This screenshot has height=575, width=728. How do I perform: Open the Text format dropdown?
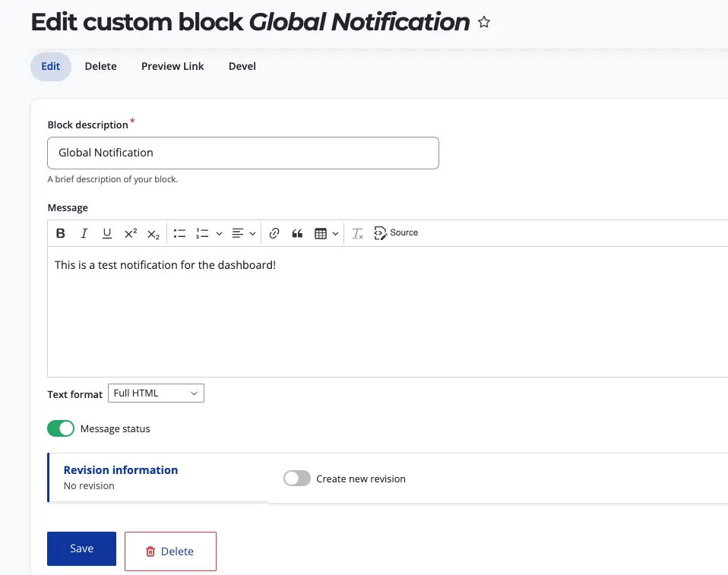click(x=156, y=393)
